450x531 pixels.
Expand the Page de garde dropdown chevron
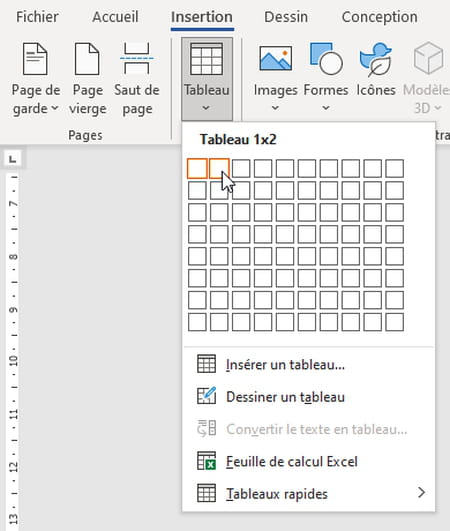55,108
